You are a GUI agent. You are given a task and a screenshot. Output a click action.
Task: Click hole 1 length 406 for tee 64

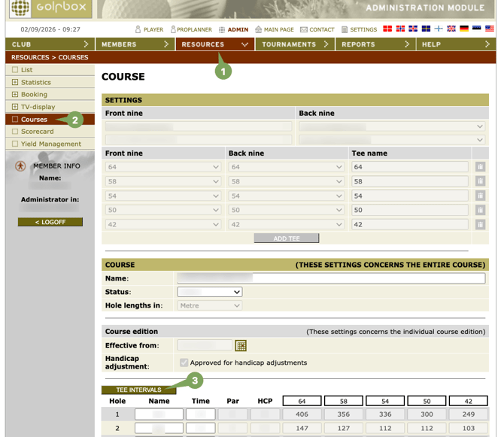pos(302,414)
